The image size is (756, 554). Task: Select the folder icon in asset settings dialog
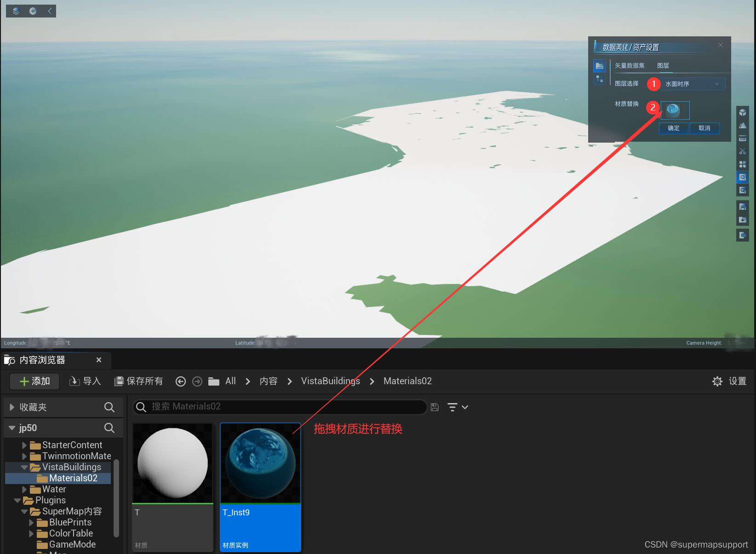(x=599, y=66)
